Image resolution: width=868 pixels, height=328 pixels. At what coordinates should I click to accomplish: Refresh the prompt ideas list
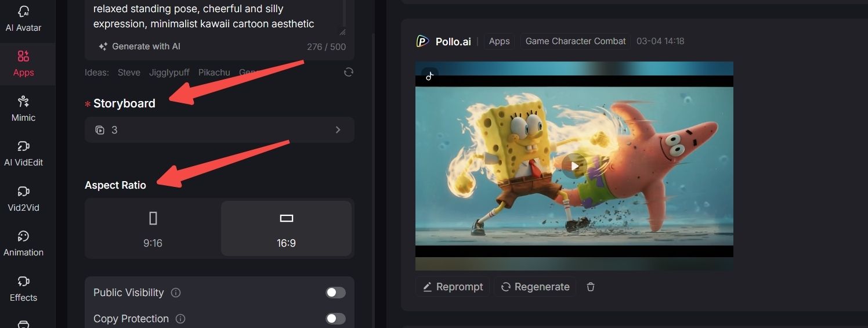(x=348, y=72)
